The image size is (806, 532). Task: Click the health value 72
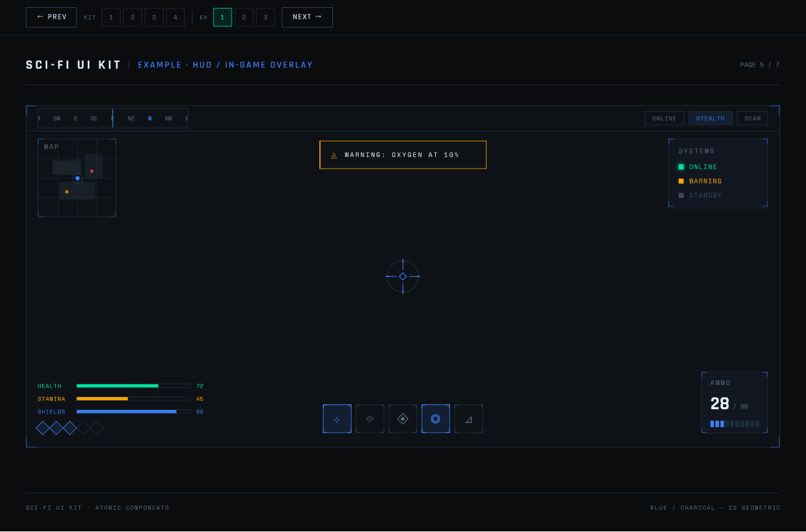[200, 386]
